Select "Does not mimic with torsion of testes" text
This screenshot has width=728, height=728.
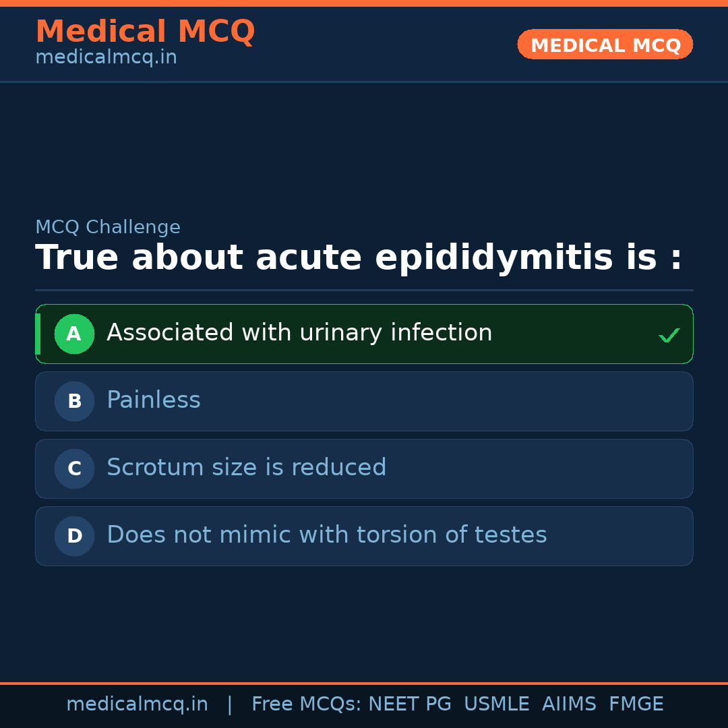[x=326, y=535]
